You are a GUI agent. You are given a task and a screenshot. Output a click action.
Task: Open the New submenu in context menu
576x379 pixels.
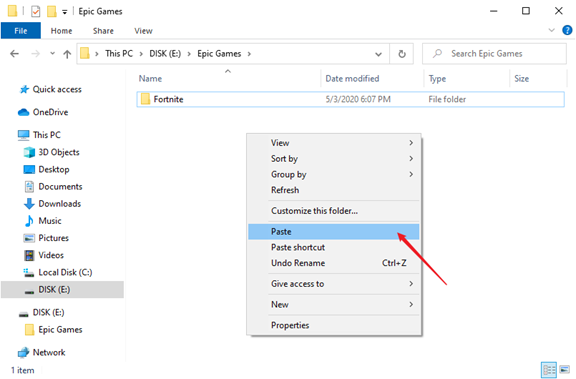[x=334, y=304]
